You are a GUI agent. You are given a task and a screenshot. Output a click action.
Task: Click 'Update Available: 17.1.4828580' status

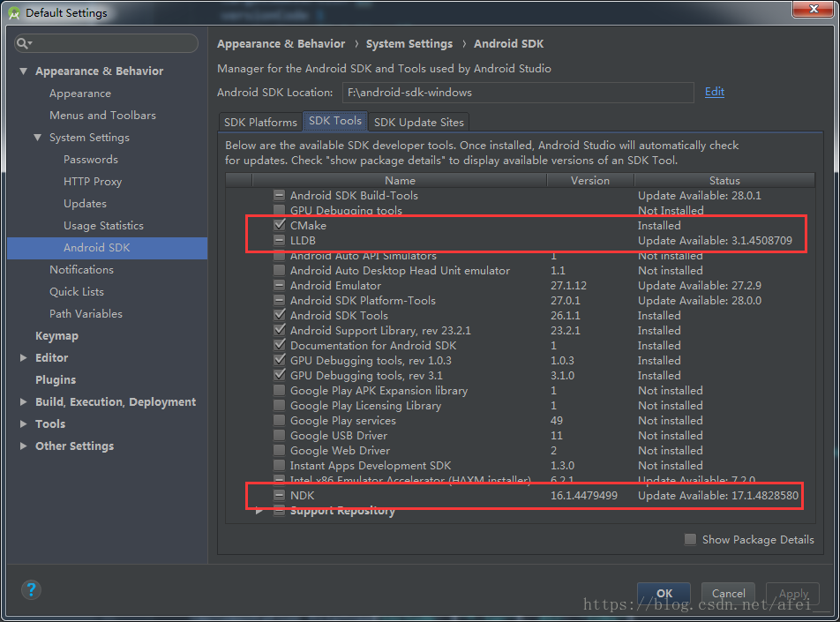[718, 496]
